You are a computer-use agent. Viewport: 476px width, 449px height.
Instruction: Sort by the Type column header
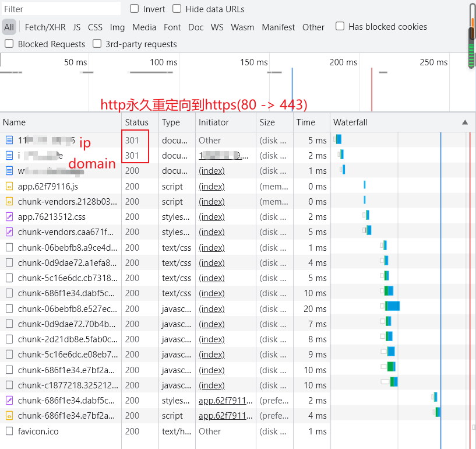click(x=177, y=122)
